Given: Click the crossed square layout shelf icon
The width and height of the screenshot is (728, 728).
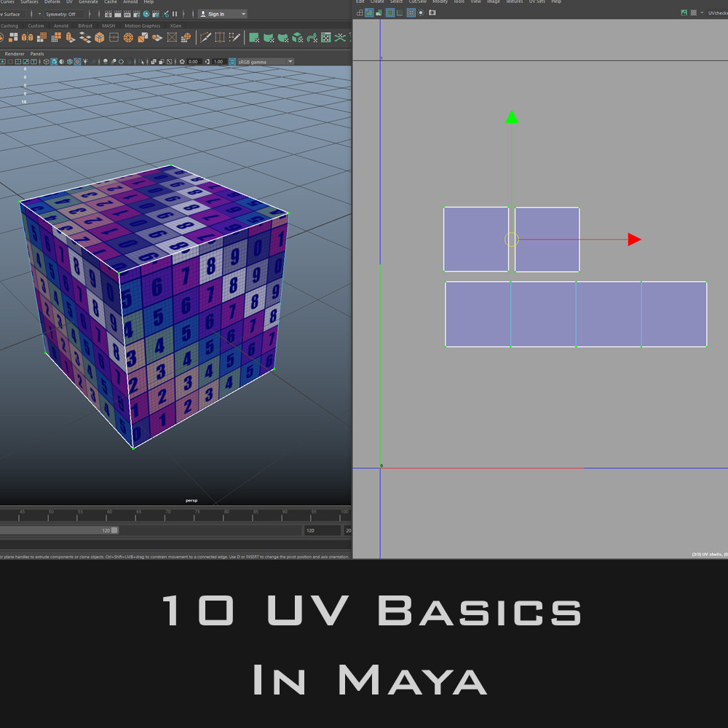Looking at the screenshot, I should (x=173, y=37).
